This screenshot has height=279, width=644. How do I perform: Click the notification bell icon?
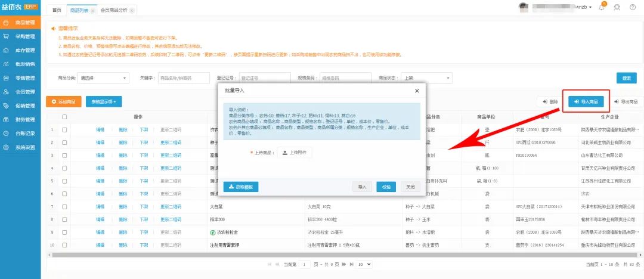coord(602,7)
